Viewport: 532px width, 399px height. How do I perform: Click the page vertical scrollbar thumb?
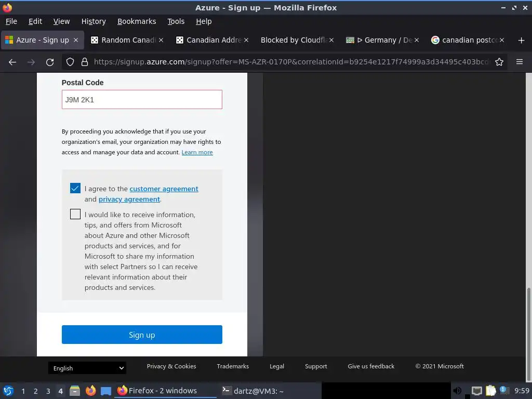tap(528, 334)
